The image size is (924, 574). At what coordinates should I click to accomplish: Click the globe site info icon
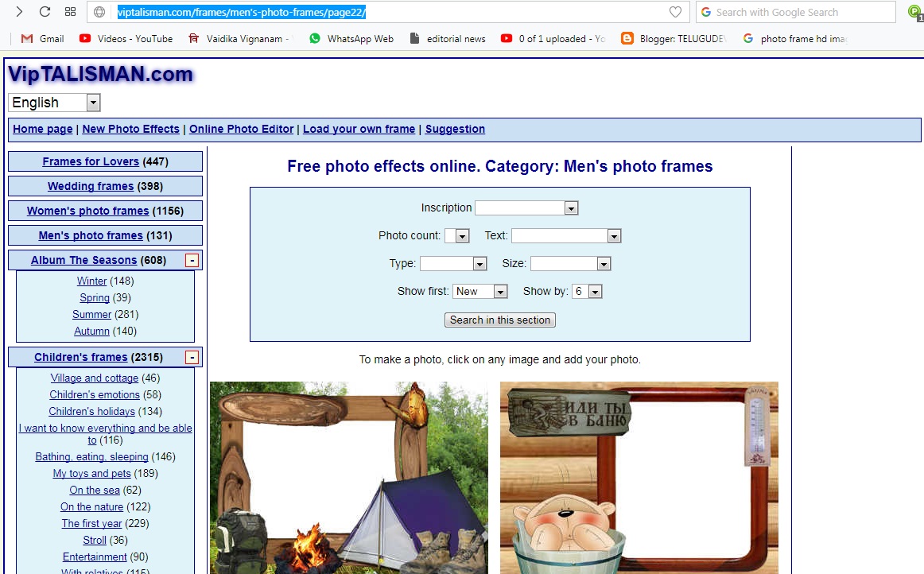click(x=99, y=12)
